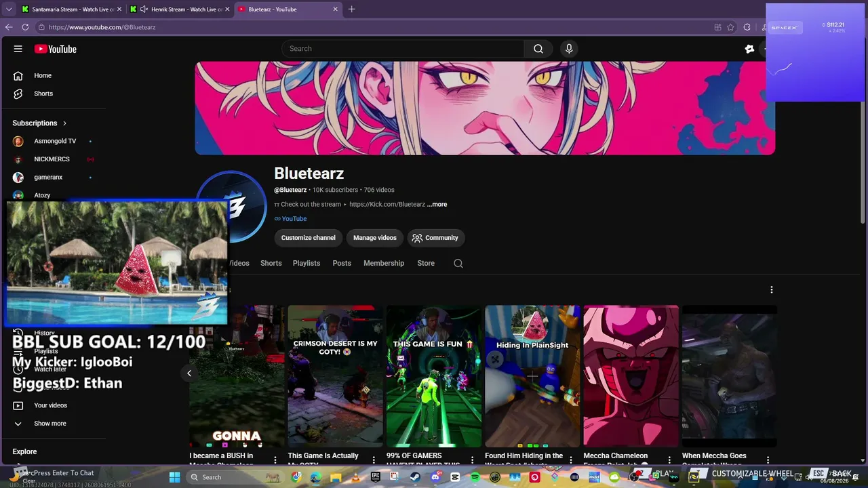
Task: Open the Windows Start menu
Action: pos(174,477)
